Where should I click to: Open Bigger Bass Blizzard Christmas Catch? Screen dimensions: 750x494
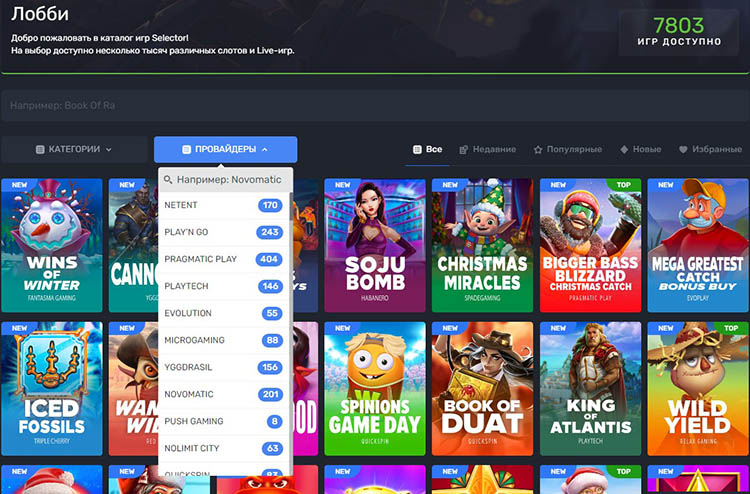point(590,245)
